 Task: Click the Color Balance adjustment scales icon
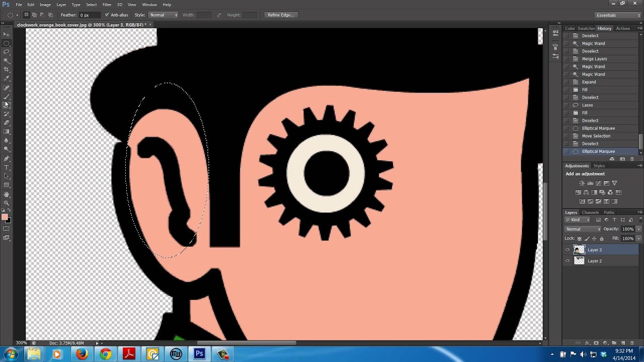586,192
